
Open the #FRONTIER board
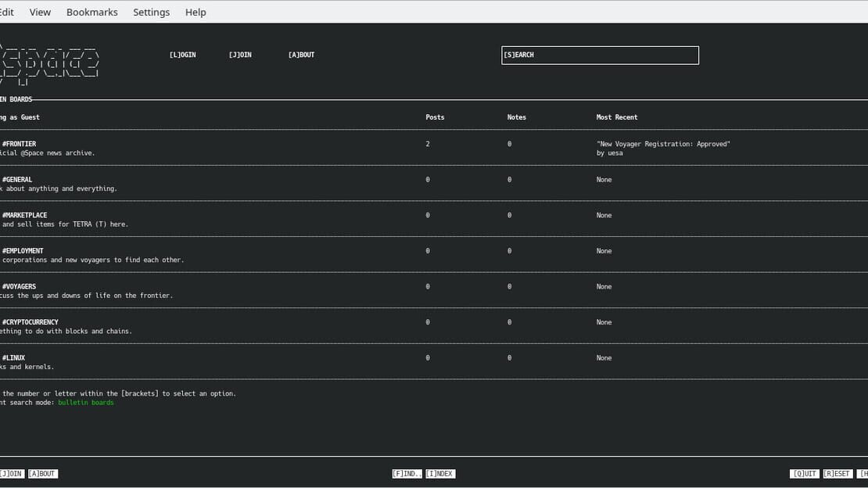pos(19,144)
